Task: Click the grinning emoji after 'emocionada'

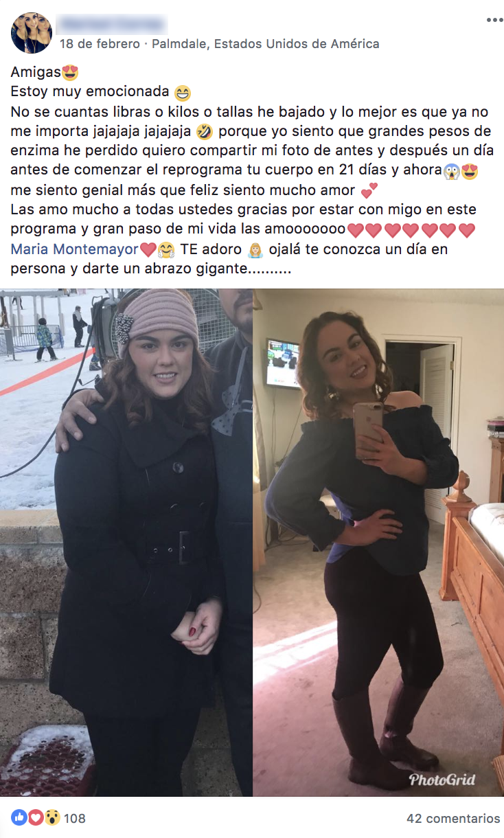Action: point(182,92)
